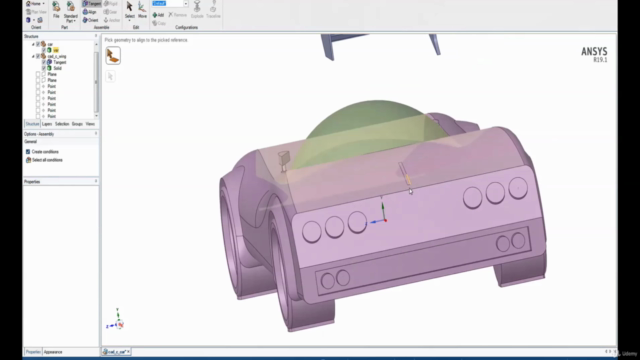Image resolution: width=640 pixels, height=360 pixels.
Task: Collapse the cad_c_wing tree node
Action: (33, 56)
